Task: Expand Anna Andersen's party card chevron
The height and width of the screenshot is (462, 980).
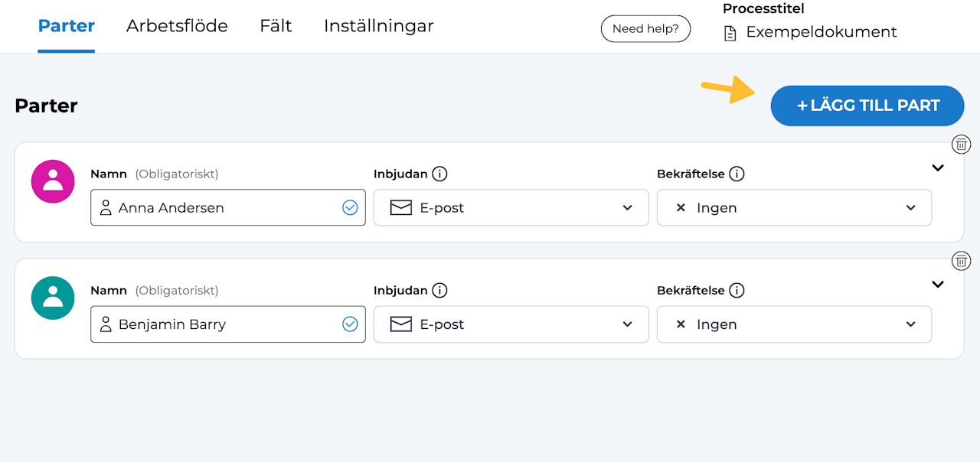Action: [938, 168]
